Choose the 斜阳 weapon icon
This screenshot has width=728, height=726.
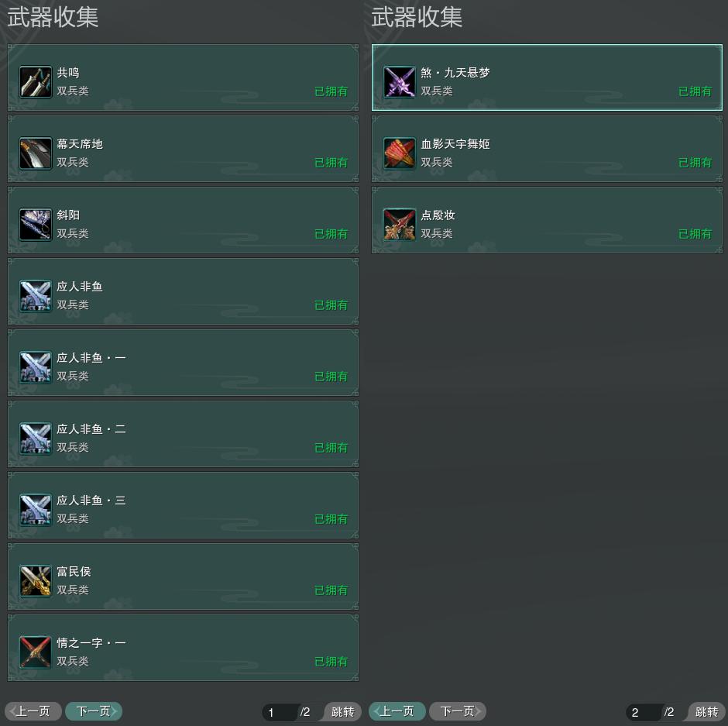(36, 225)
